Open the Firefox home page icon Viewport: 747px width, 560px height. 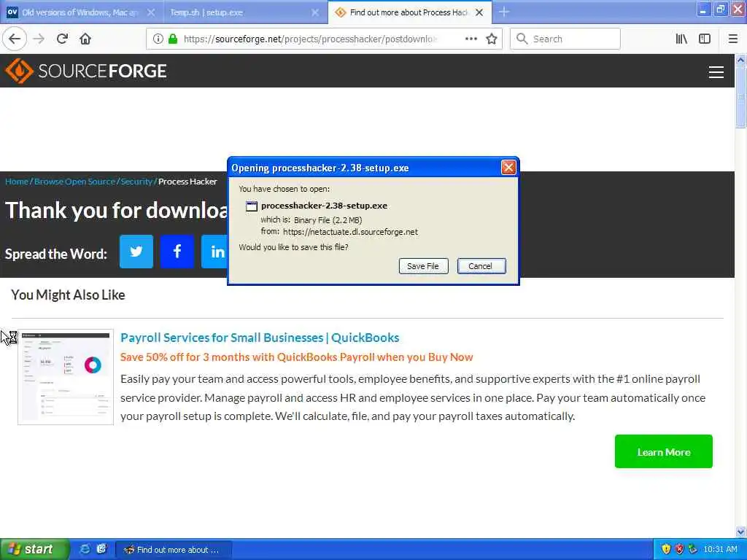pyautogui.click(x=85, y=39)
